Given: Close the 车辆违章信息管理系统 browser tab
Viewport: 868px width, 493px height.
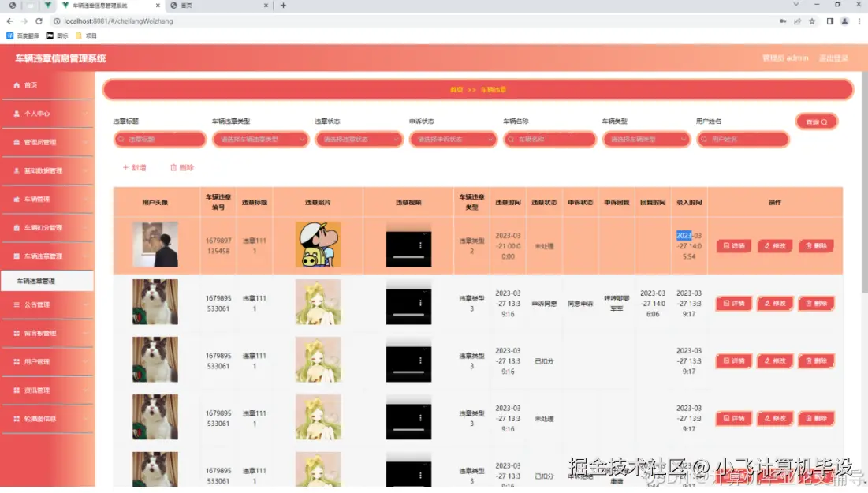Looking at the screenshot, I should coord(158,6).
